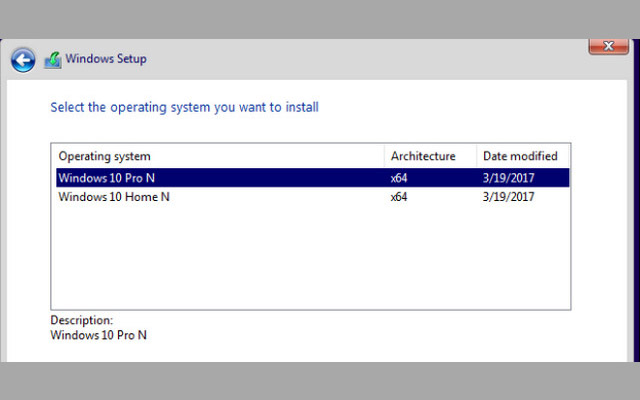Click x64 in the Windows 10 Pro N row
Screen dimensions: 640x400
[x=399, y=178]
